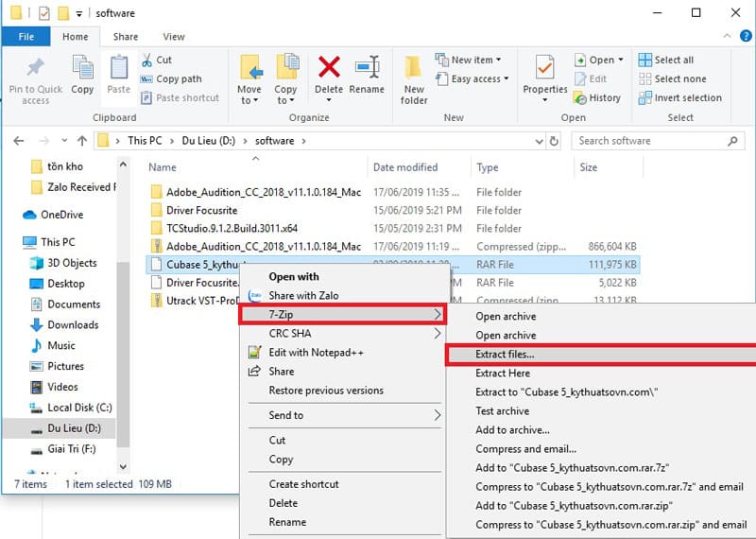Open the File tab
This screenshot has height=539, width=756.
[26, 37]
